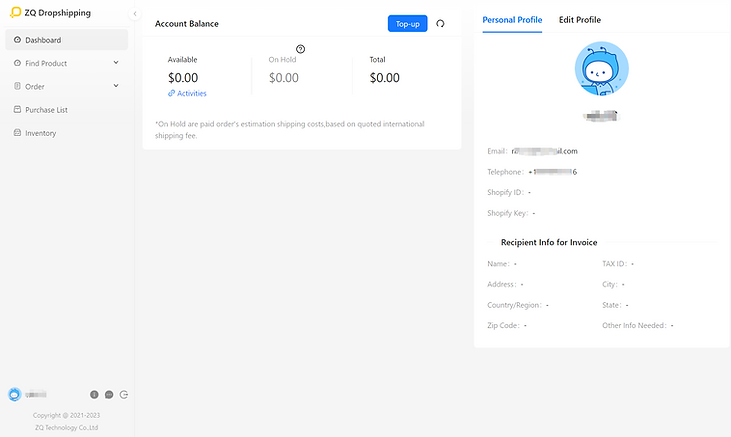Click the small avatar in sidebar footer
The height and width of the screenshot is (437, 731).
pyautogui.click(x=14, y=395)
